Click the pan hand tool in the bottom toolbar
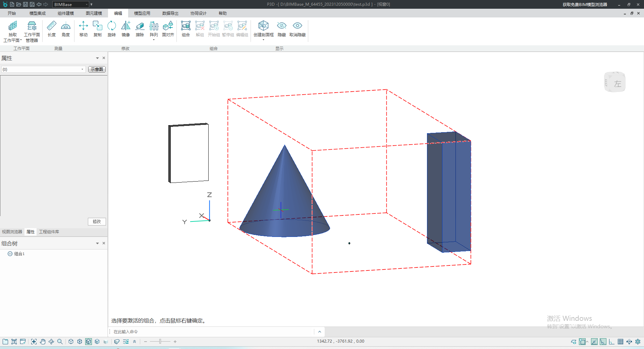The image size is (644, 349). coord(43,342)
